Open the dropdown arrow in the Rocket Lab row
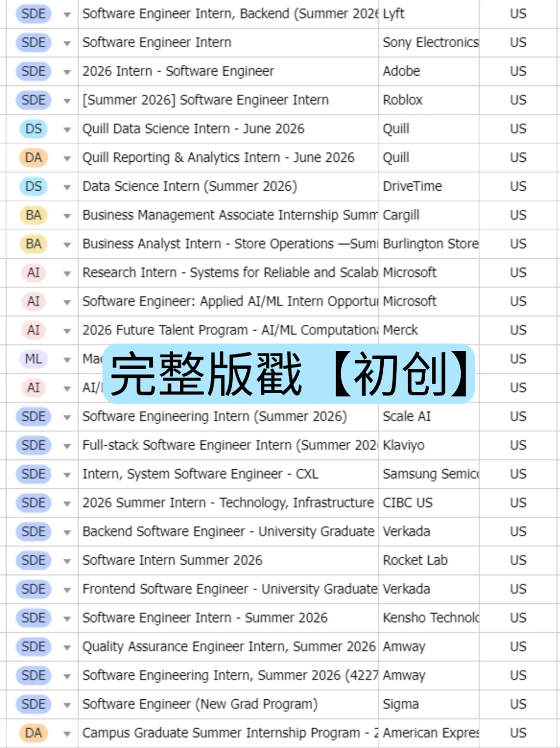This screenshot has width=560, height=748. point(67,561)
